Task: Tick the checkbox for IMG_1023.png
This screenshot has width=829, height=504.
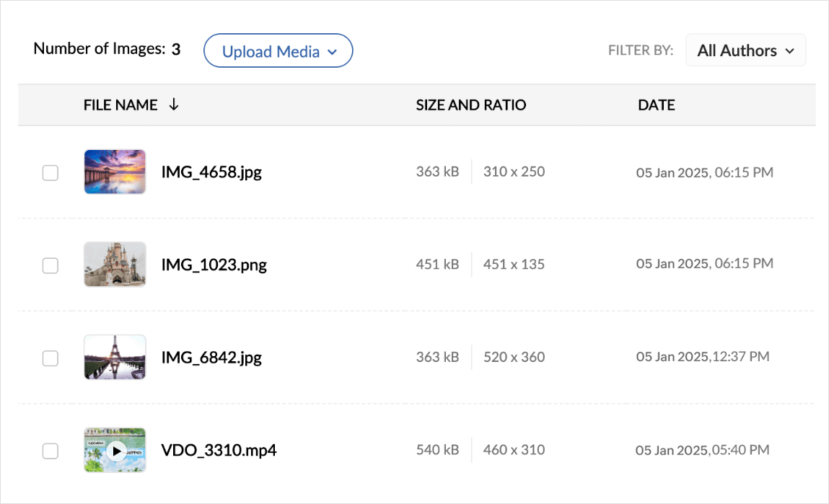Action: (50, 265)
